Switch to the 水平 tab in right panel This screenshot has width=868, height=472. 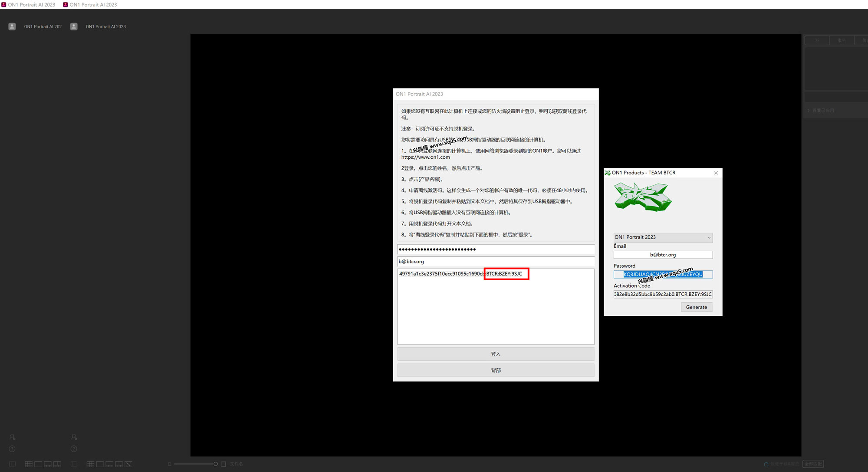coord(842,40)
